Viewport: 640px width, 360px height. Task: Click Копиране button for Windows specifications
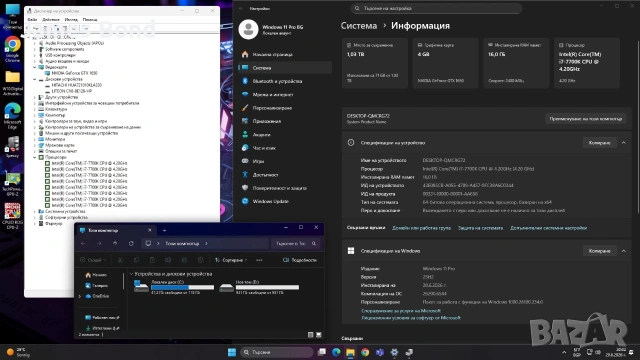(x=599, y=251)
